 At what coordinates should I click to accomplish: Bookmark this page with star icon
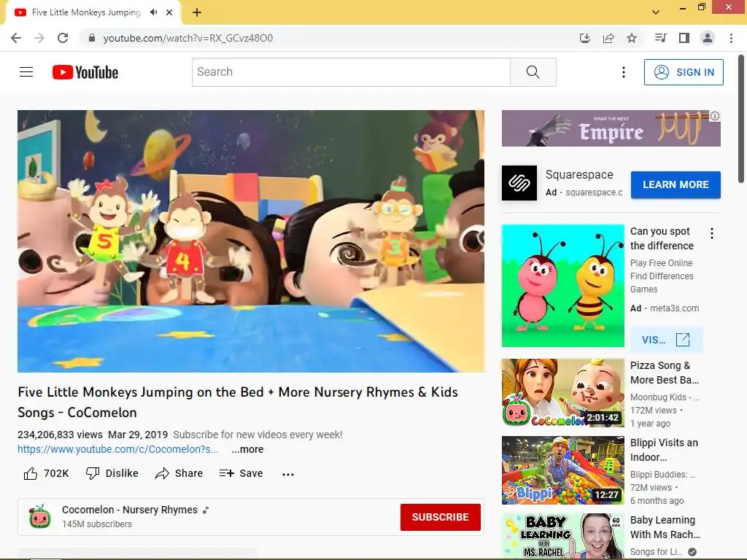tap(632, 38)
